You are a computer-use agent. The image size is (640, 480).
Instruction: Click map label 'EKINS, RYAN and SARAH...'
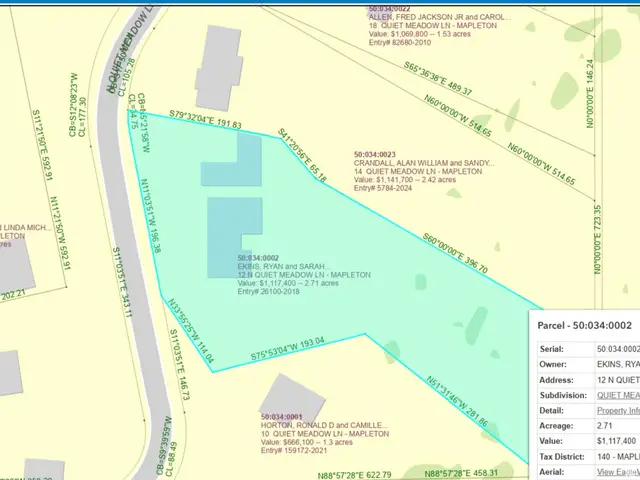[284, 266]
